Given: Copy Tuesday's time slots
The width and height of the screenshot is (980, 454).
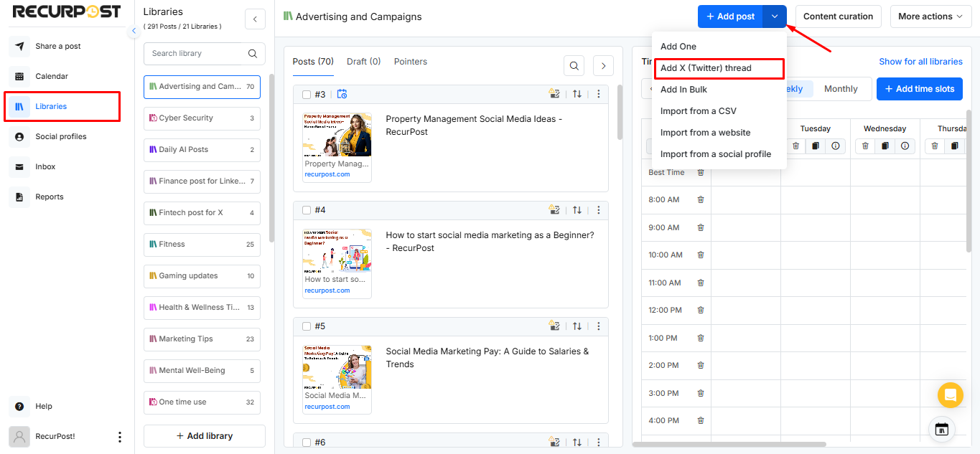Looking at the screenshot, I should [x=816, y=146].
